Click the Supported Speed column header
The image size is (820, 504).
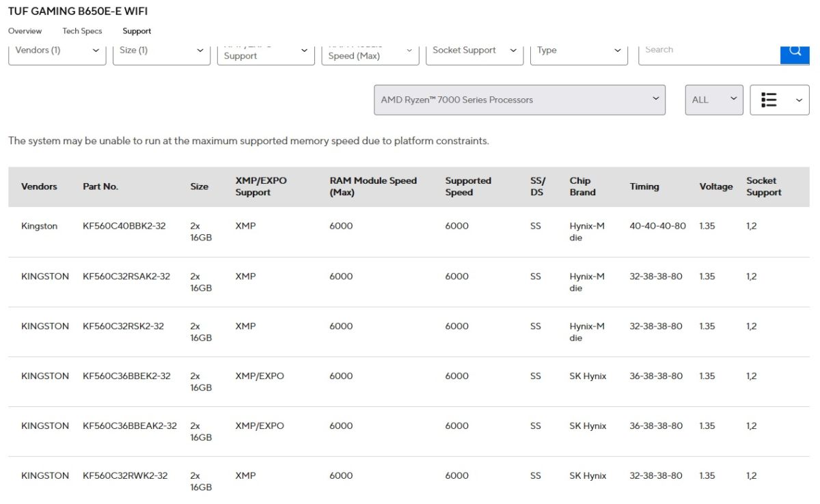tap(468, 186)
